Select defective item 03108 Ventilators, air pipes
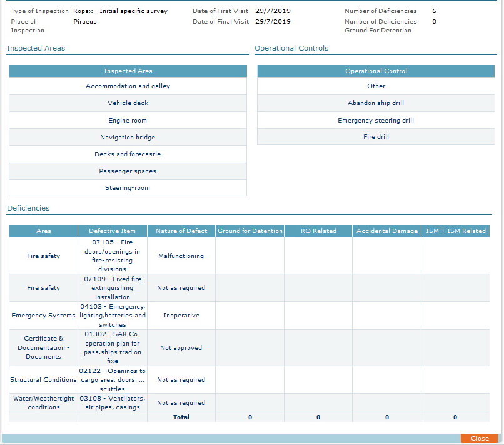 112,403
